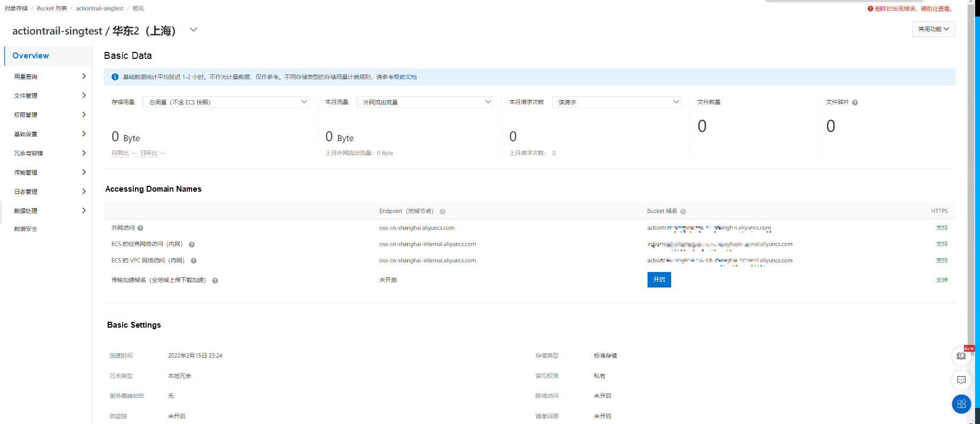Click the help icon beside Bucket 域名
Screen dimensions: 980x424
[x=683, y=211]
